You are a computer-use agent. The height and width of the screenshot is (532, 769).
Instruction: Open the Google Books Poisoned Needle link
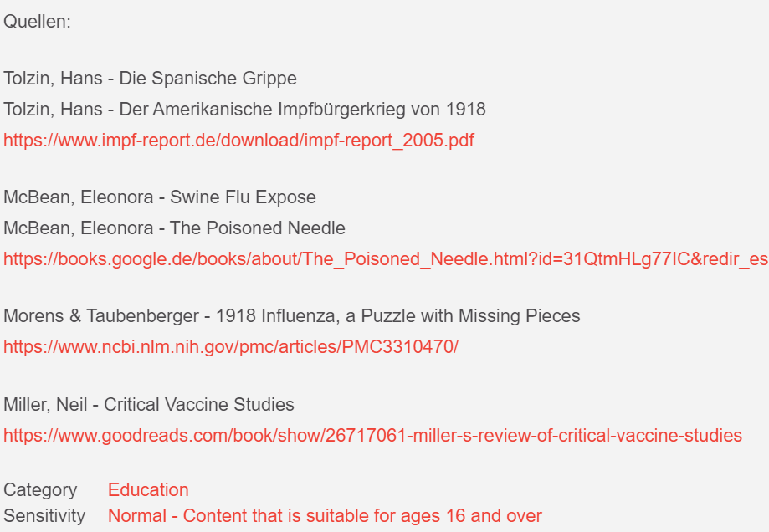(385, 259)
